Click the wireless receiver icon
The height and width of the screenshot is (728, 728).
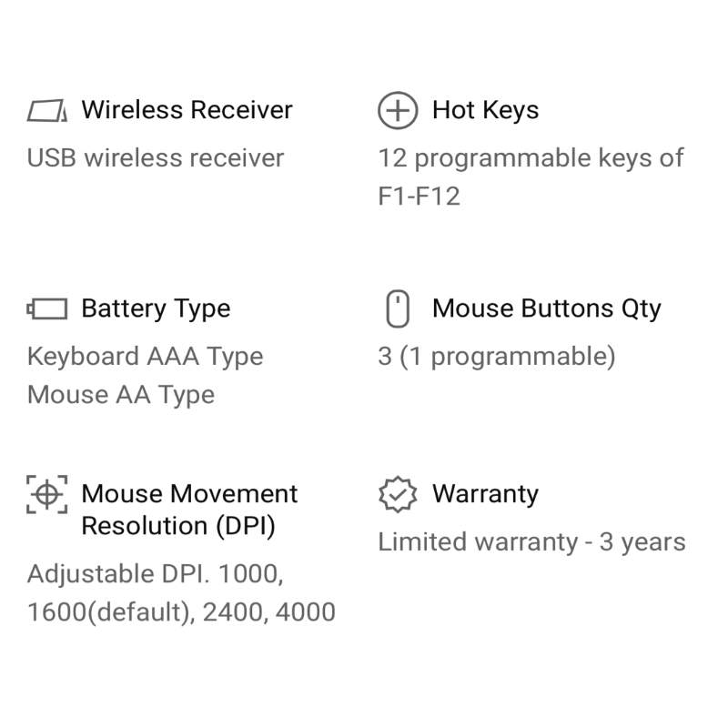pyautogui.click(x=46, y=111)
